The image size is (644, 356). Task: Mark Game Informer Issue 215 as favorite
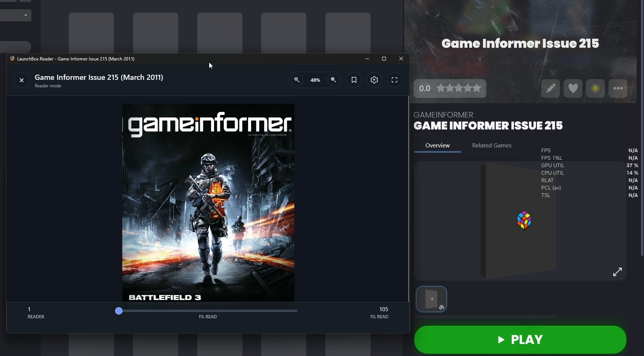573,88
